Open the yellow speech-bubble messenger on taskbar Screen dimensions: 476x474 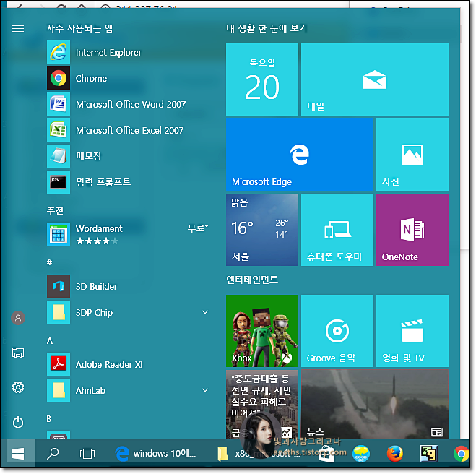(361, 454)
